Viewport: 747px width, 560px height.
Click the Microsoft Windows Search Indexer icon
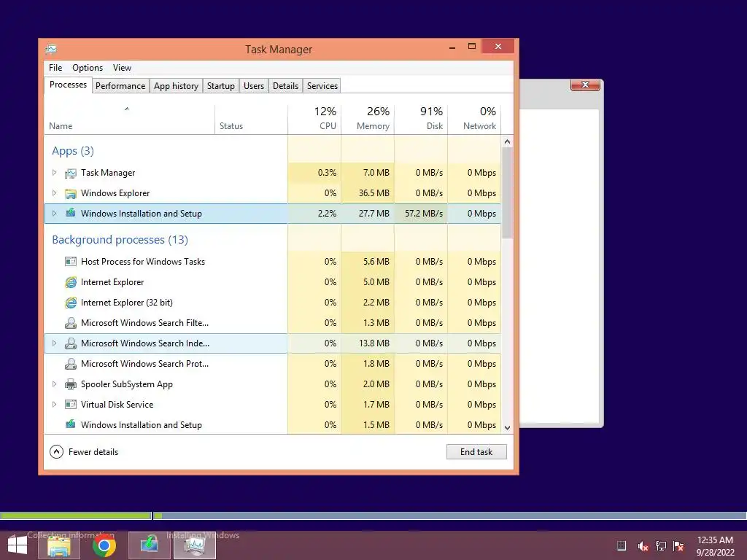(x=71, y=343)
